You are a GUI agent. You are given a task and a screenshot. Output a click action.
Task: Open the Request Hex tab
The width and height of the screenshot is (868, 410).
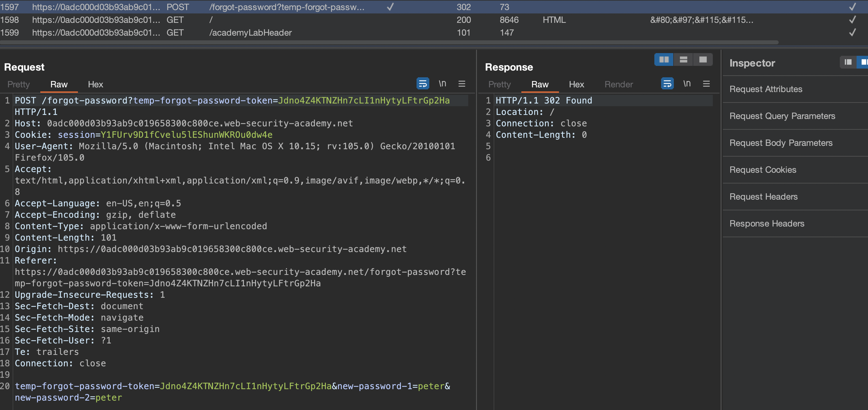(x=95, y=84)
